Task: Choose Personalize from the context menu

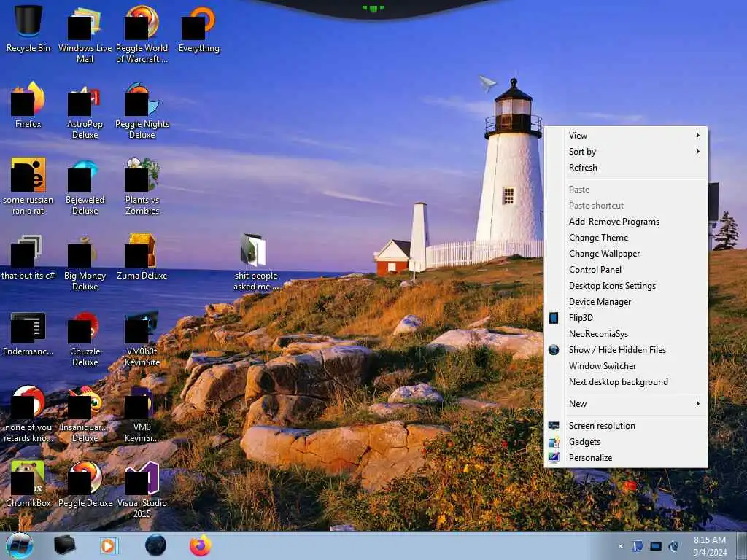Action: pyautogui.click(x=626, y=458)
